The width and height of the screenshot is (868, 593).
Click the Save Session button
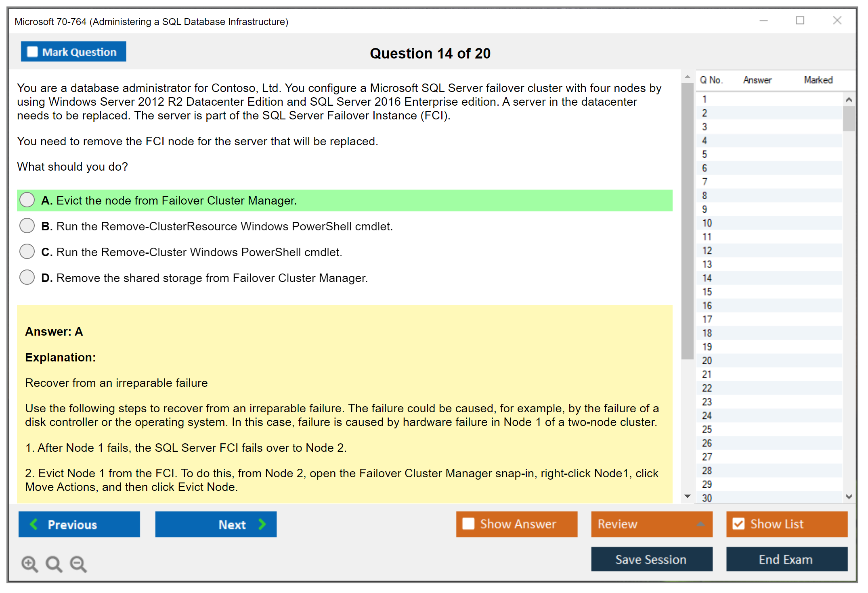[x=651, y=559]
